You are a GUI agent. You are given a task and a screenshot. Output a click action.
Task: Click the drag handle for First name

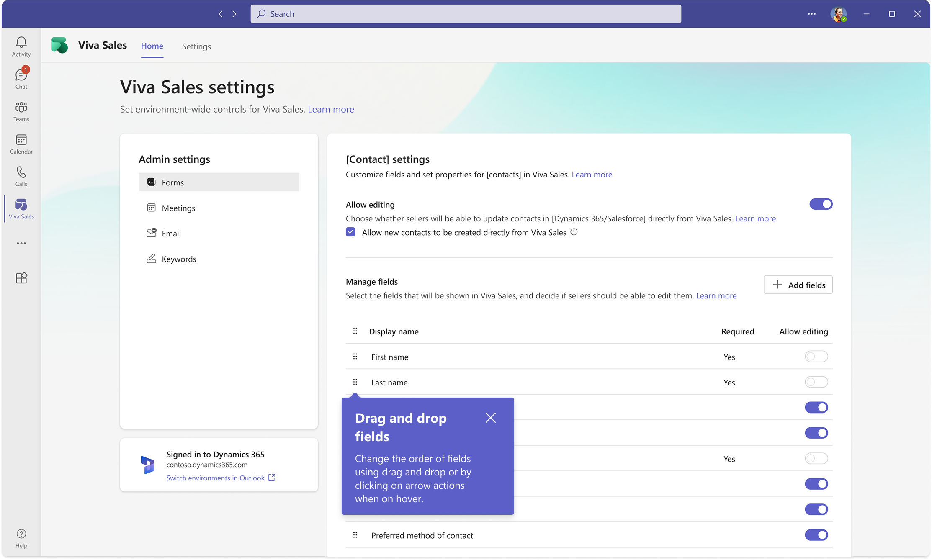(355, 357)
